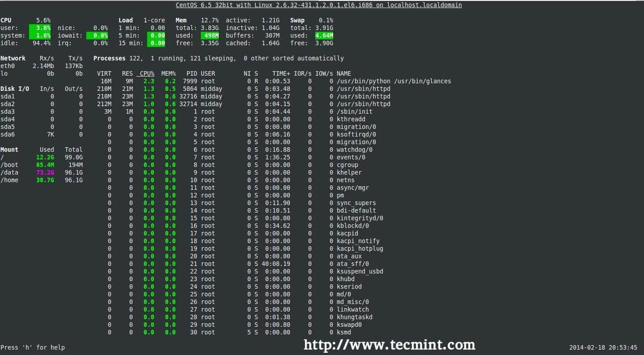Click the "Press 'h' for help" hint
This screenshot has height=355, width=644.
click(x=33, y=347)
